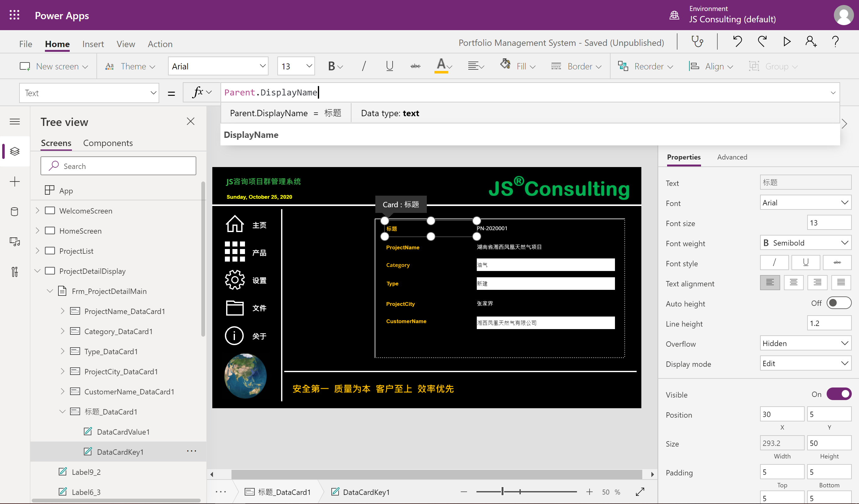Set text alignment to center
This screenshot has height=504, width=859.
[793, 283]
